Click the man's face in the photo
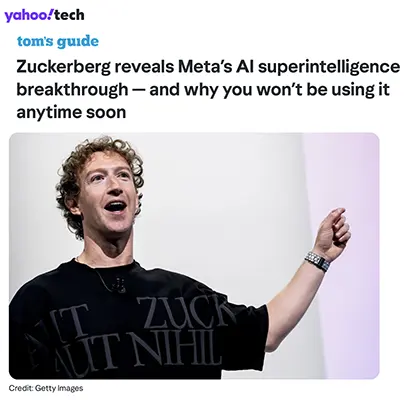The image size is (411, 400). point(106,194)
